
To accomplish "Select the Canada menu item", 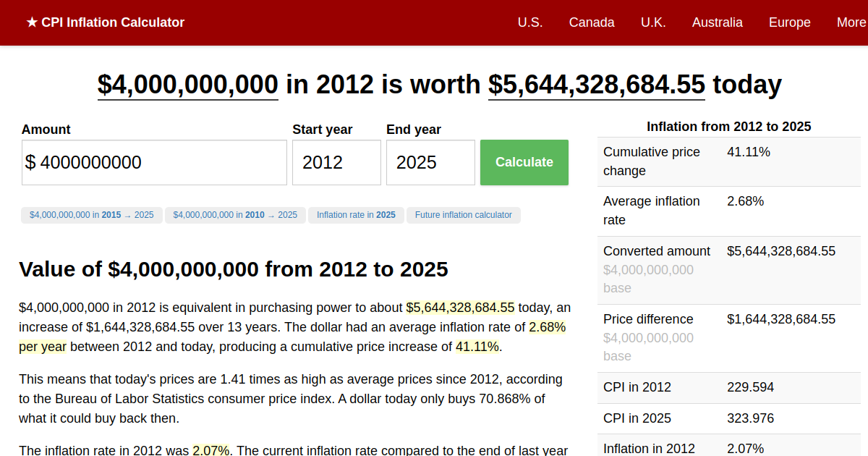I will coord(592,22).
